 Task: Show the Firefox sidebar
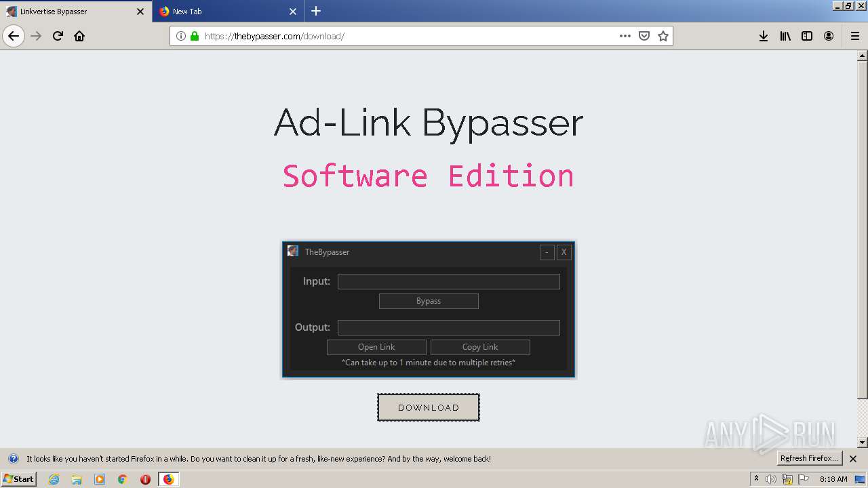tap(807, 36)
